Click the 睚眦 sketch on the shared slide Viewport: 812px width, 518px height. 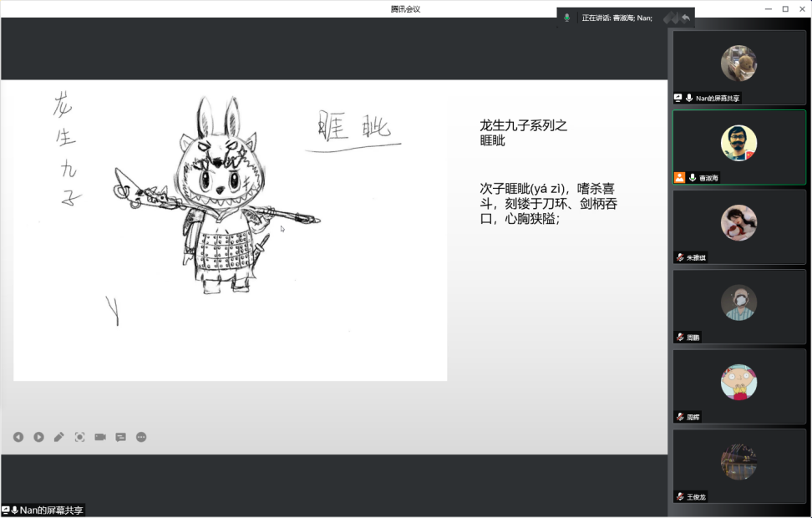(217, 201)
